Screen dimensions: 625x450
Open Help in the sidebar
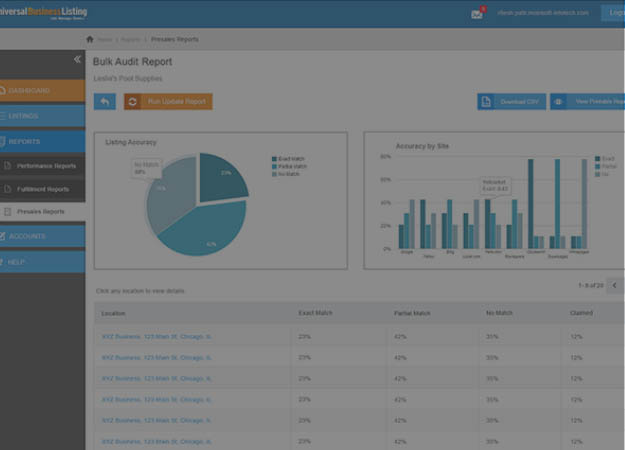tap(43, 262)
